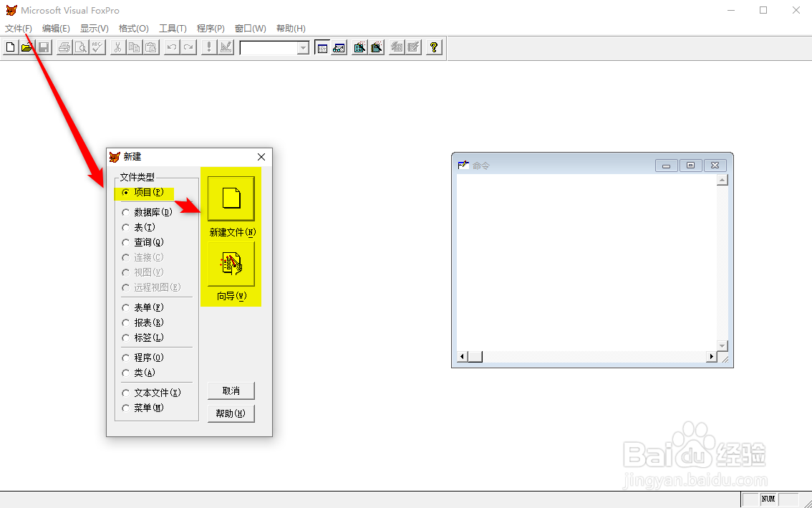Screen dimensions: 812x508
Task: Click the AutoForm wizard icon
Action: pos(397,48)
